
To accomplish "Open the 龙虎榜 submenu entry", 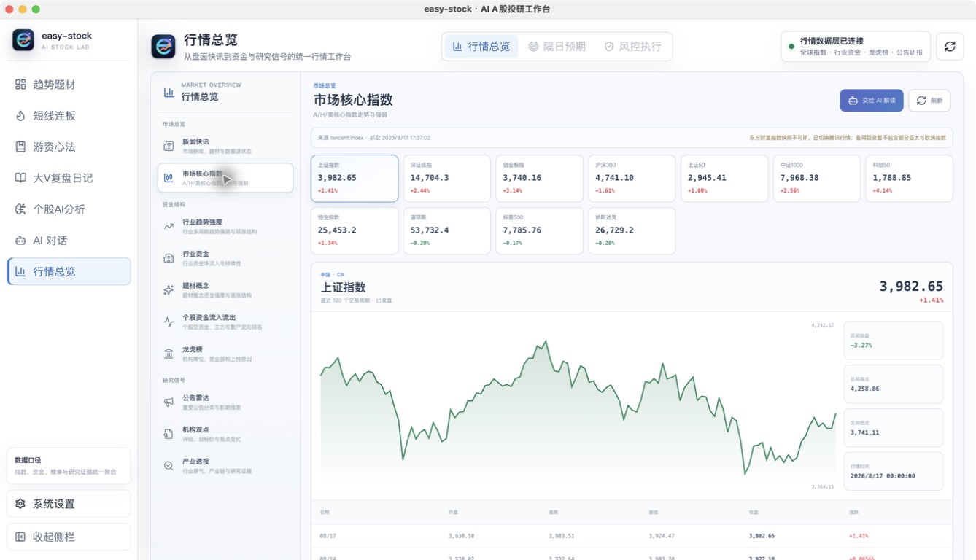I will coord(225,354).
